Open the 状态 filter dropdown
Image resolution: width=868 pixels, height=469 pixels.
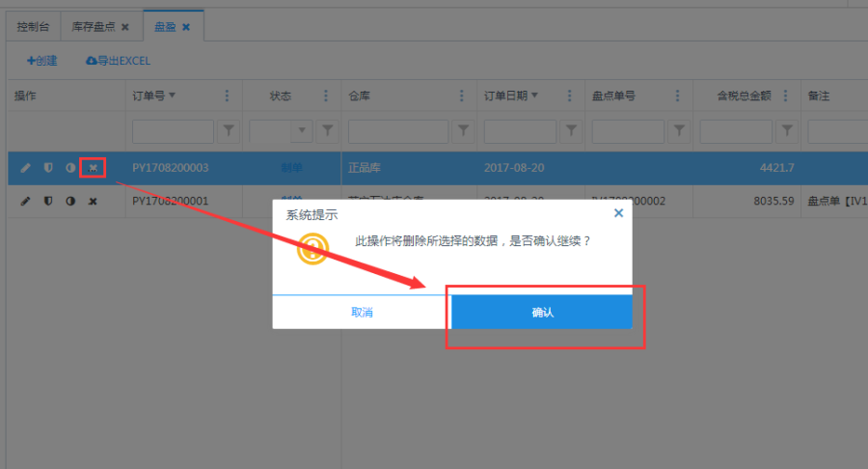tap(304, 130)
